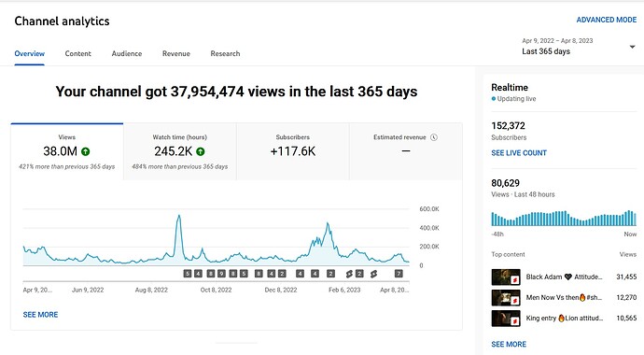Click the Jun 9, 2022 axis label

point(88,290)
